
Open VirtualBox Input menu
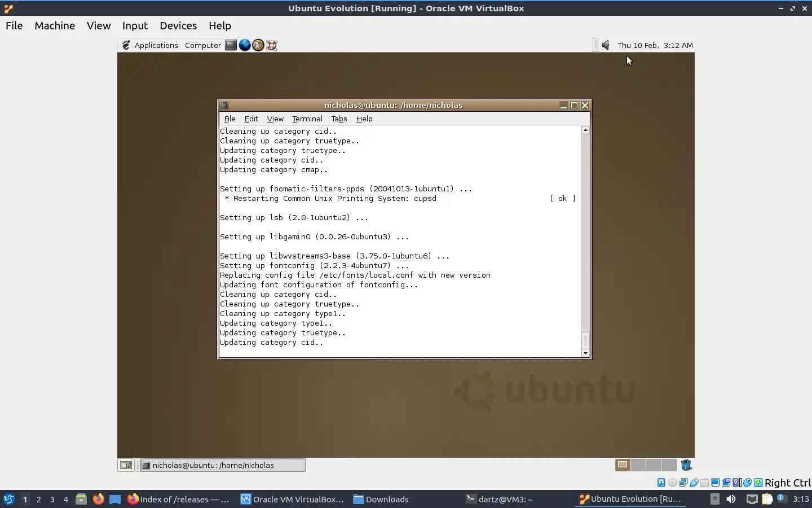point(135,25)
